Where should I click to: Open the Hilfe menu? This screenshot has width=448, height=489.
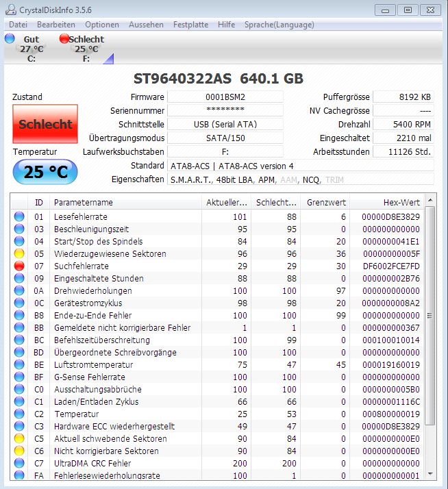(227, 25)
